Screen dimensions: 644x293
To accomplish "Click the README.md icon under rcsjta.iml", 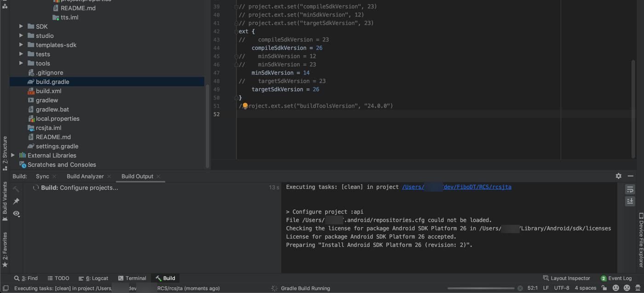I will click(31, 137).
